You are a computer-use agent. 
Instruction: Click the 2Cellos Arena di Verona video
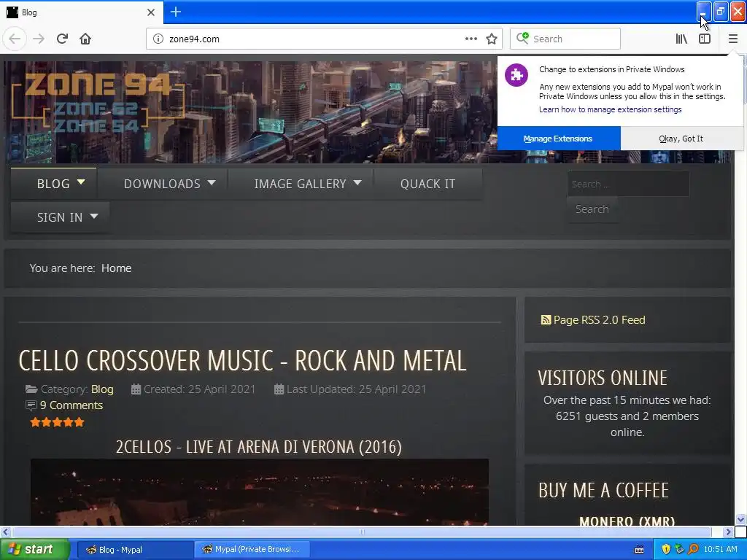pos(260,492)
